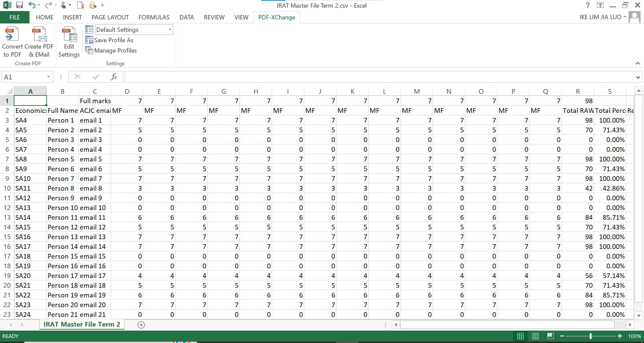644x343 pixels.
Task: Select the IRAT Master File Term 2 sheet tab
Action: click(82, 324)
